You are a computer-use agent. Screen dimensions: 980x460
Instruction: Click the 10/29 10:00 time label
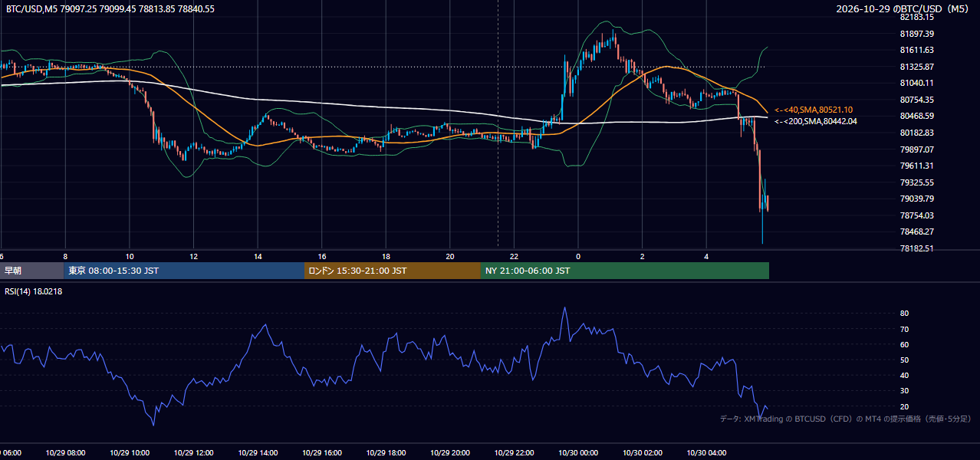tap(130, 453)
